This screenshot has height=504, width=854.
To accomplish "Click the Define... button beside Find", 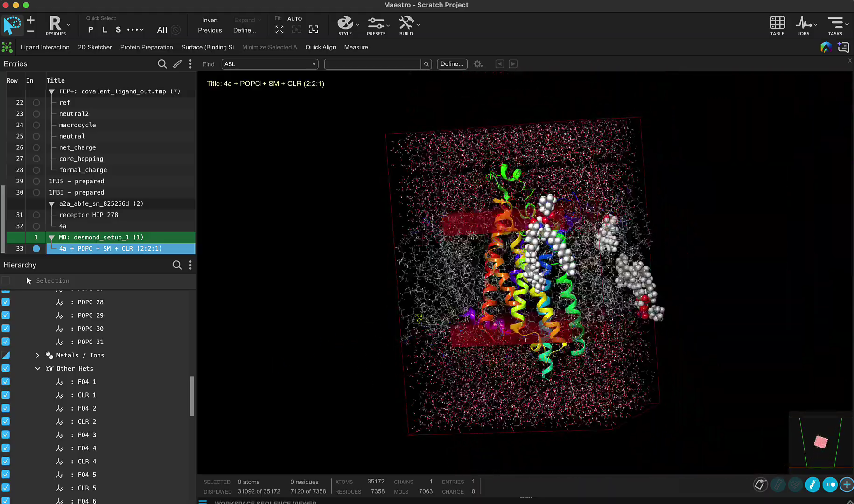I will (452, 64).
